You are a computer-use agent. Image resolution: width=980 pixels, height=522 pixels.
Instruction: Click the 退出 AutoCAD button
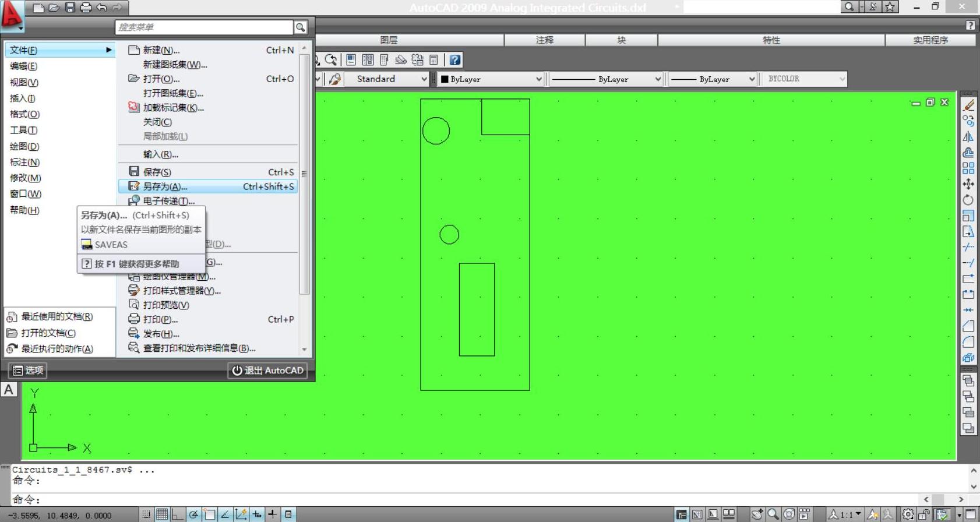tap(268, 370)
